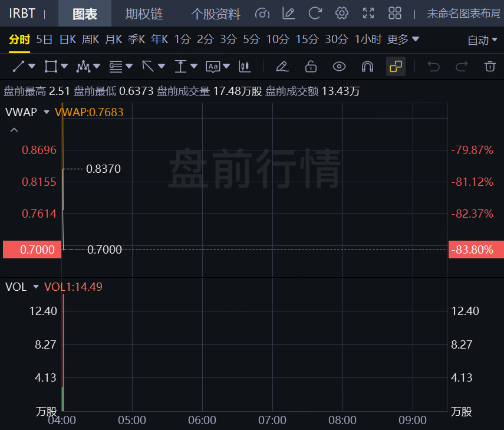The height and width of the screenshot is (430, 504).
Task: Click the VOL1:14.49 value
Action: point(73,287)
